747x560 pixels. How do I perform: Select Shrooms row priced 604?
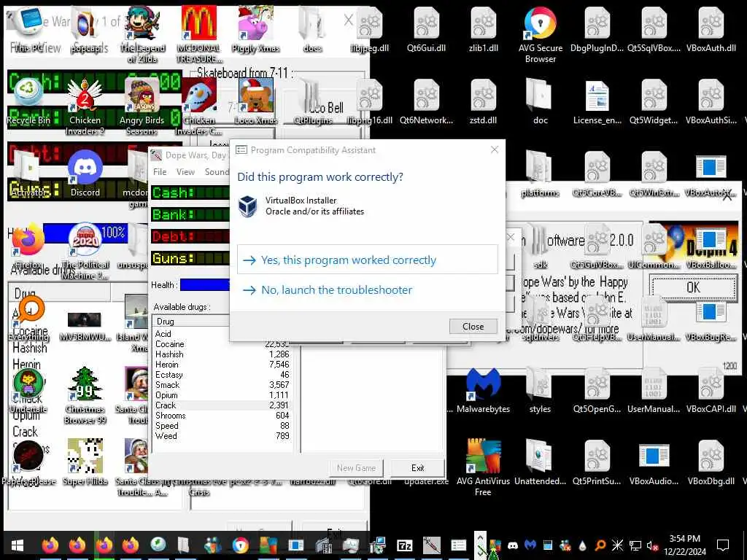click(x=222, y=415)
